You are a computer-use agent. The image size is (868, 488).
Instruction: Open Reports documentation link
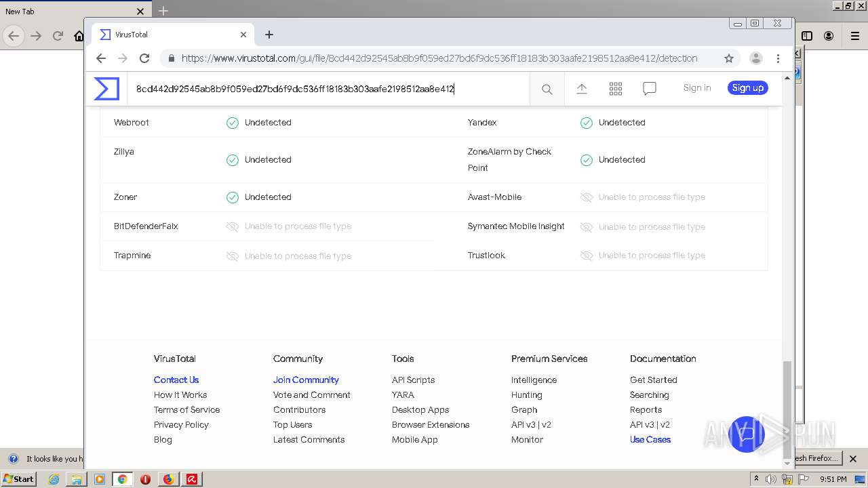[x=646, y=410]
